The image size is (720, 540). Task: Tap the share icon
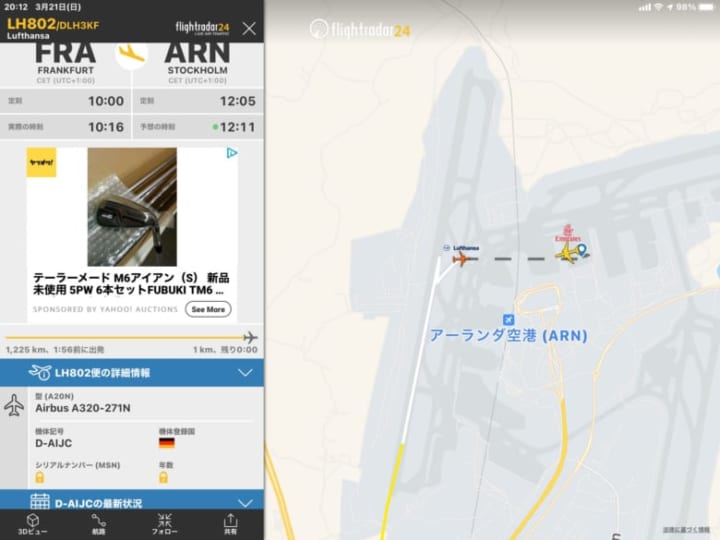[x=231, y=520]
